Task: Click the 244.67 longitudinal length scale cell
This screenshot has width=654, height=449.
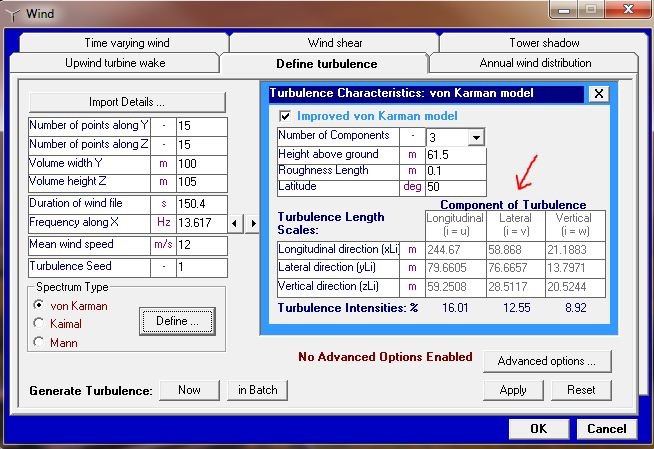Action: pos(455,250)
